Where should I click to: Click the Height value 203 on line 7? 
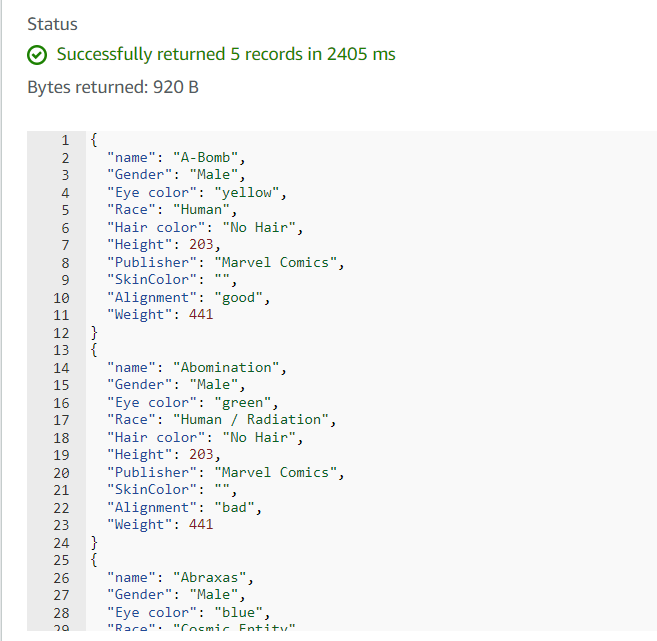[201, 245]
